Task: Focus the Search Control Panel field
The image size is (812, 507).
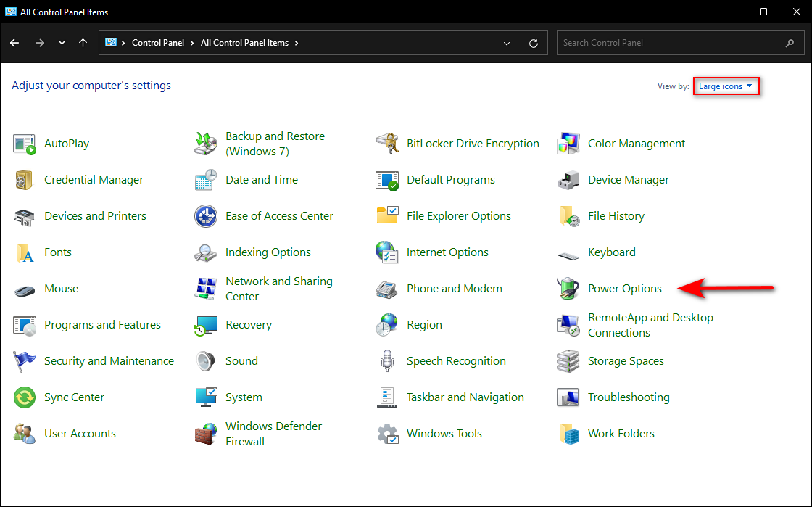Action: pyautogui.click(x=681, y=43)
